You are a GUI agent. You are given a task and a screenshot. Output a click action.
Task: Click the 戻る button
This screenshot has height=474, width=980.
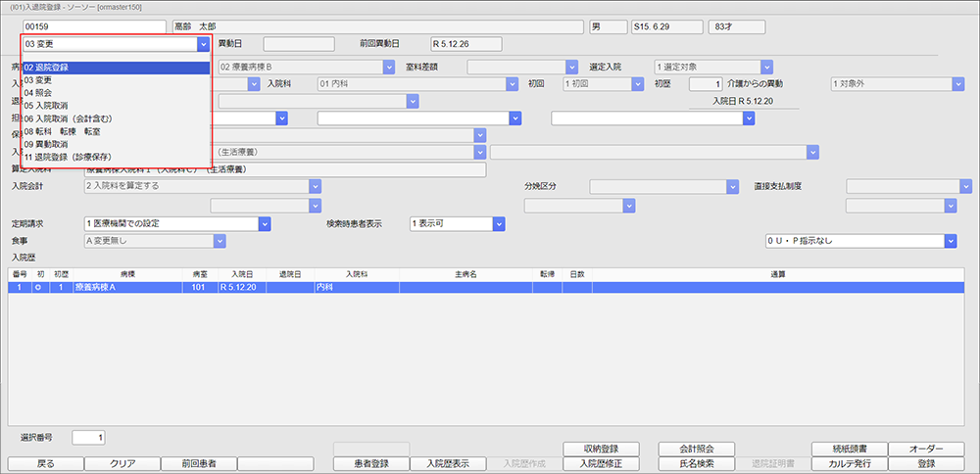45,463
